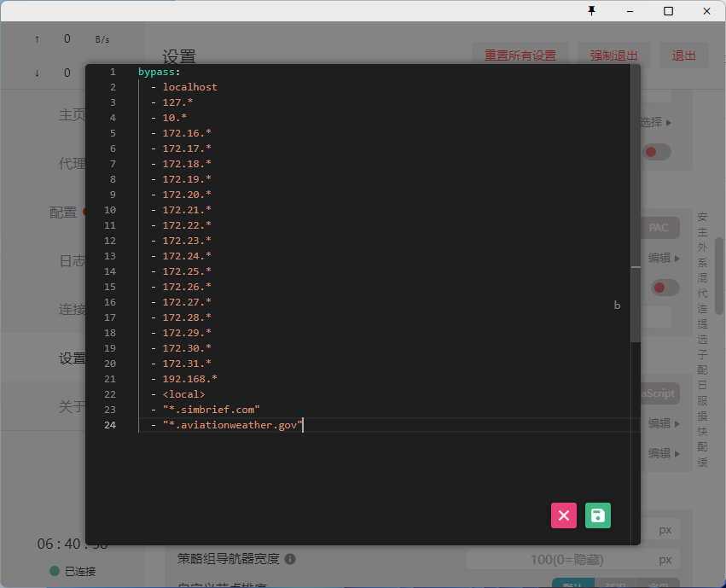
Task: Jump to the 操 section in the right-side index
Action: 702,416
